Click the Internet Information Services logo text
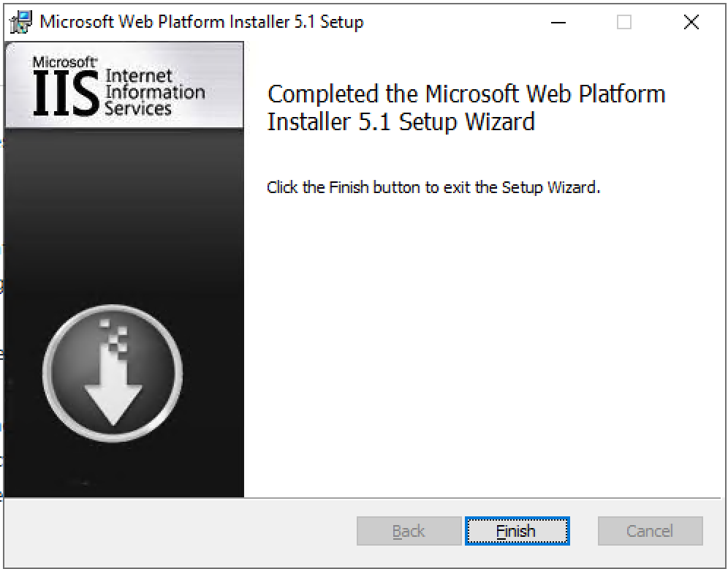Screen dimensions: 728x569 coord(154,92)
